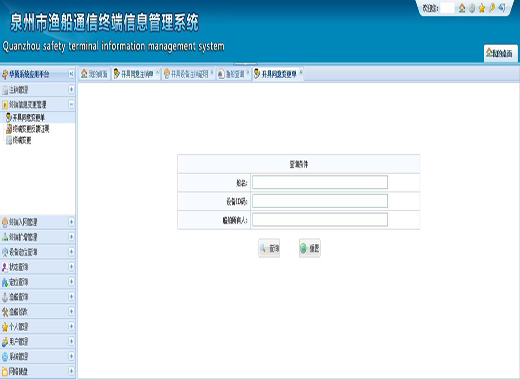Click the blue logout arrow icon
Viewport: 520px width, 380px height.
pyautogui.click(x=502, y=8)
